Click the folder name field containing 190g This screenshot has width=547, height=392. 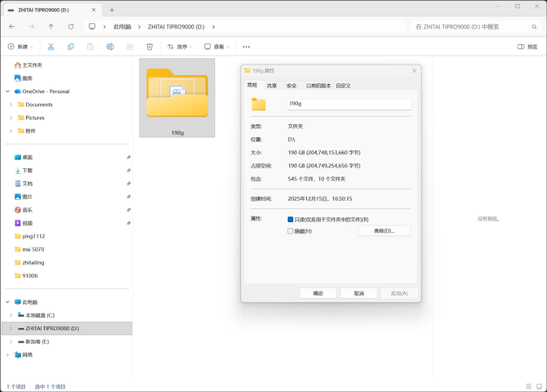tap(348, 105)
